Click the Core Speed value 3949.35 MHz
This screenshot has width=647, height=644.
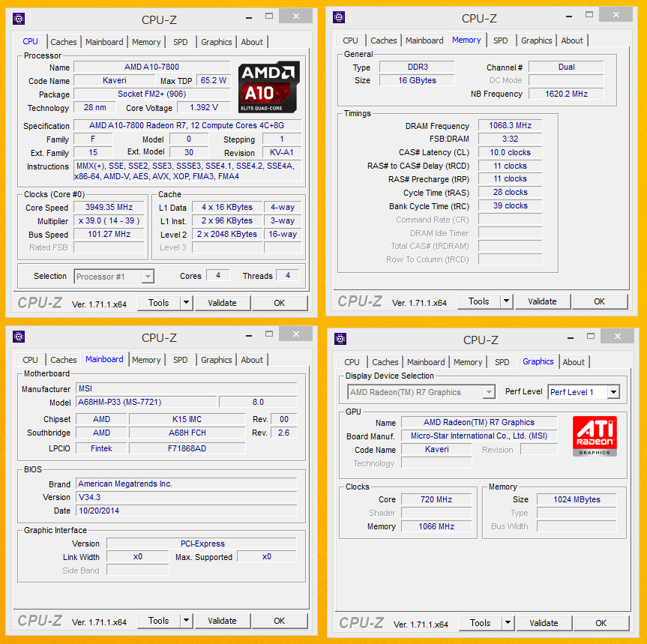click(x=109, y=207)
